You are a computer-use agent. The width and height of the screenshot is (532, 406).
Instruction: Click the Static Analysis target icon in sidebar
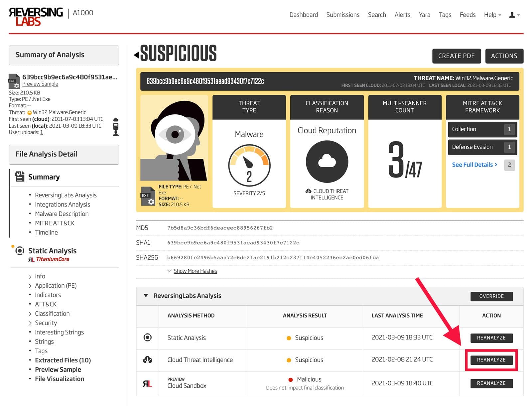pyautogui.click(x=20, y=251)
